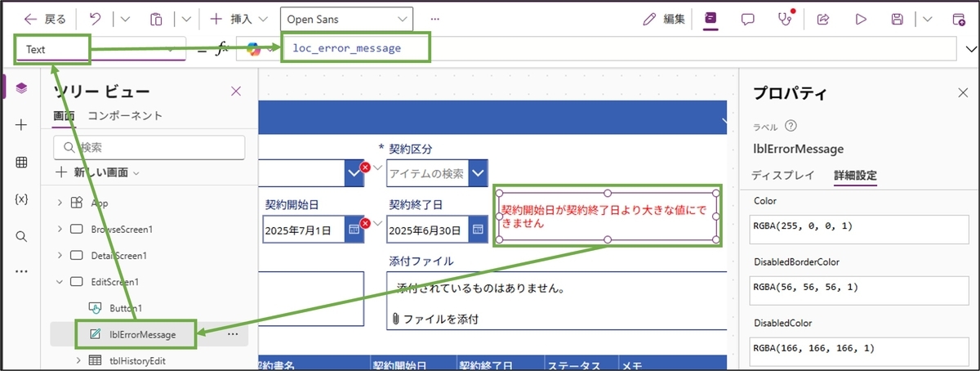Click 契約終了日 date field 2025年6月30日

pyautogui.click(x=428, y=230)
